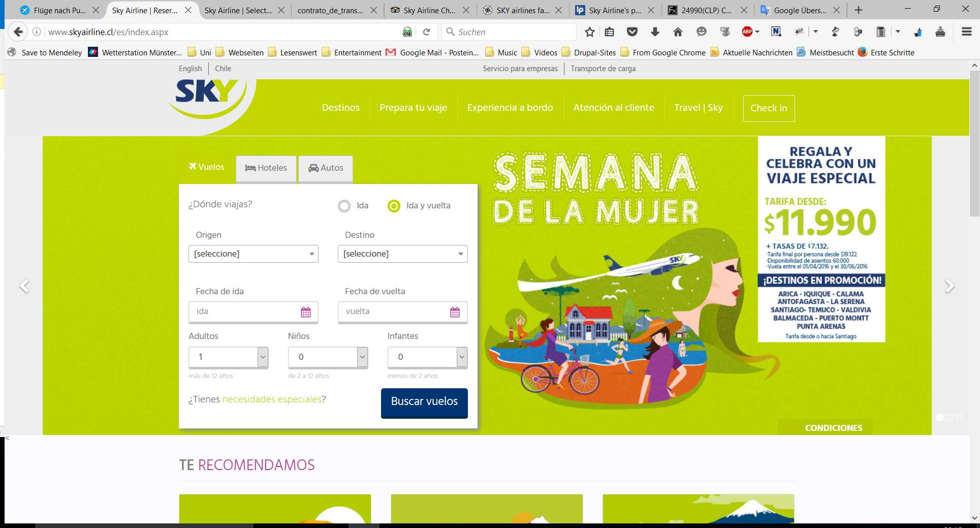Go back with the browser back arrow

(18, 32)
